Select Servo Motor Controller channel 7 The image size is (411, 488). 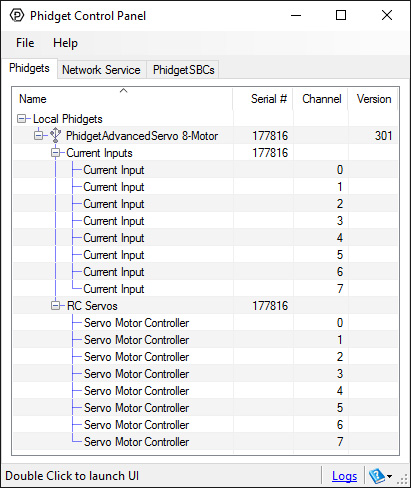[206, 442]
